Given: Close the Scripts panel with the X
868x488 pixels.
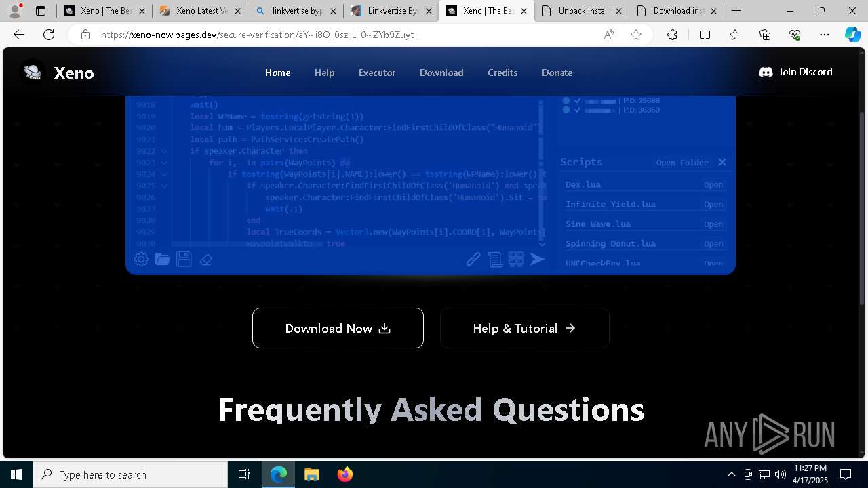Looking at the screenshot, I should click(x=722, y=162).
